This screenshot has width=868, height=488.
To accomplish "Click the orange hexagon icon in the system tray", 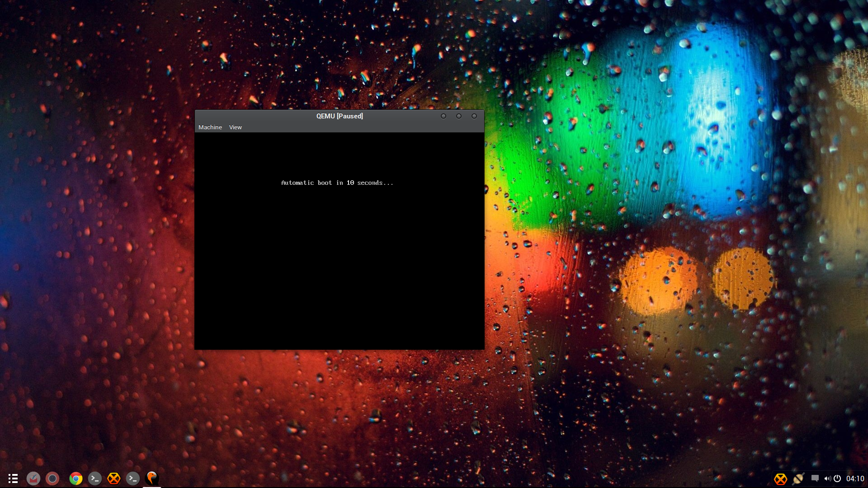I will coord(781,479).
